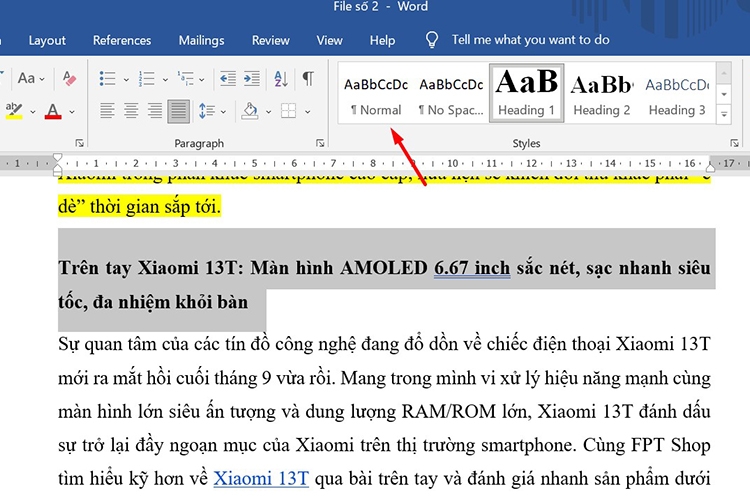
Task: Clear all formatting with the eraser icon
Action: click(69, 78)
